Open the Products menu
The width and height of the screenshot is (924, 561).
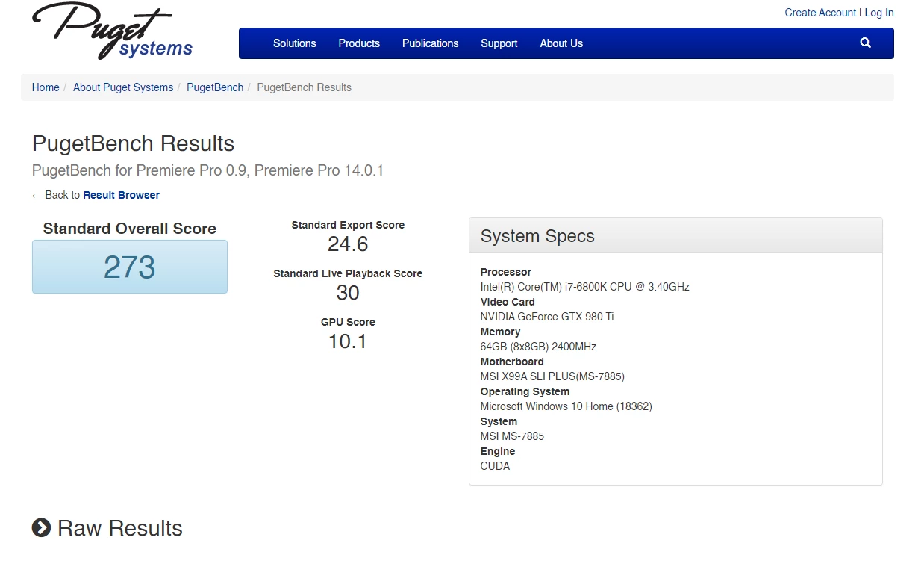[x=359, y=43]
